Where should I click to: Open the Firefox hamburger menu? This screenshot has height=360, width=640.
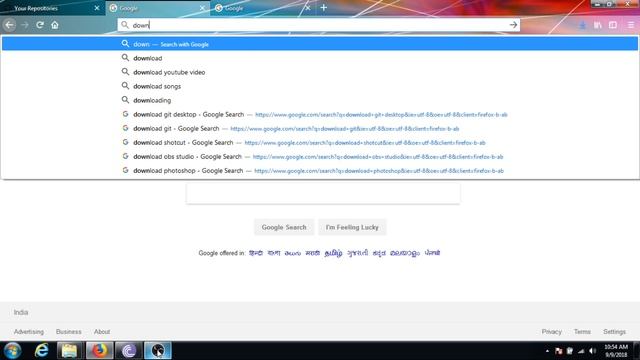click(x=631, y=25)
